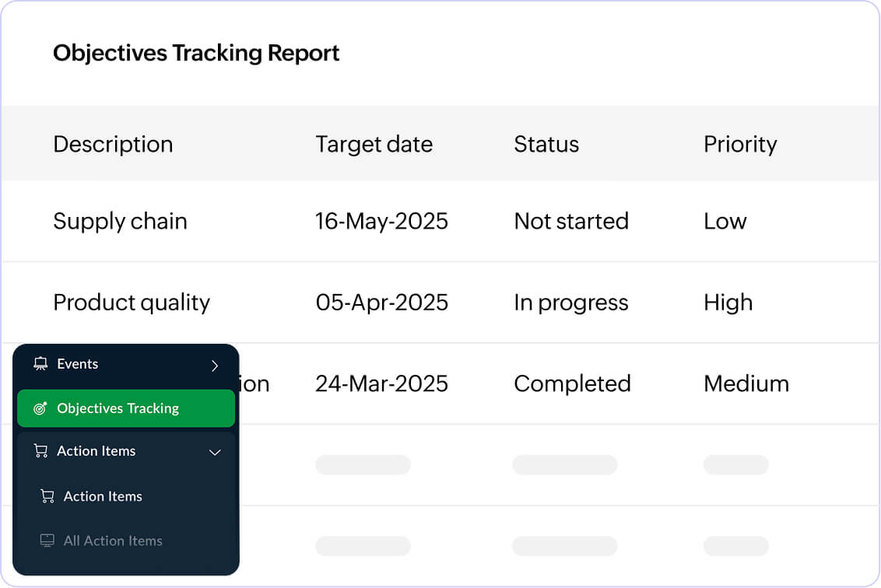881x588 pixels.
Task: Select Objectives Tracking in sidebar
Action: [118, 408]
